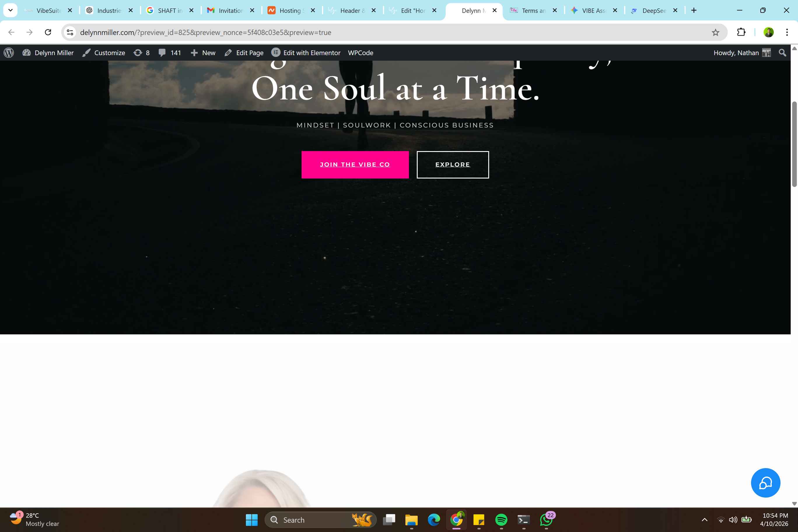Close the Hosting tab
Image resolution: width=798 pixels, height=532 pixels.
click(x=313, y=10)
